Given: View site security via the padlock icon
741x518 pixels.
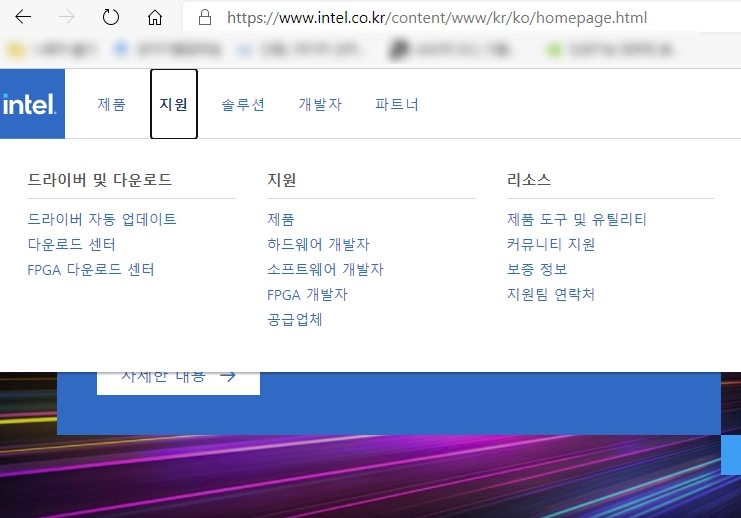Looking at the screenshot, I should click(x=205, y=17).
